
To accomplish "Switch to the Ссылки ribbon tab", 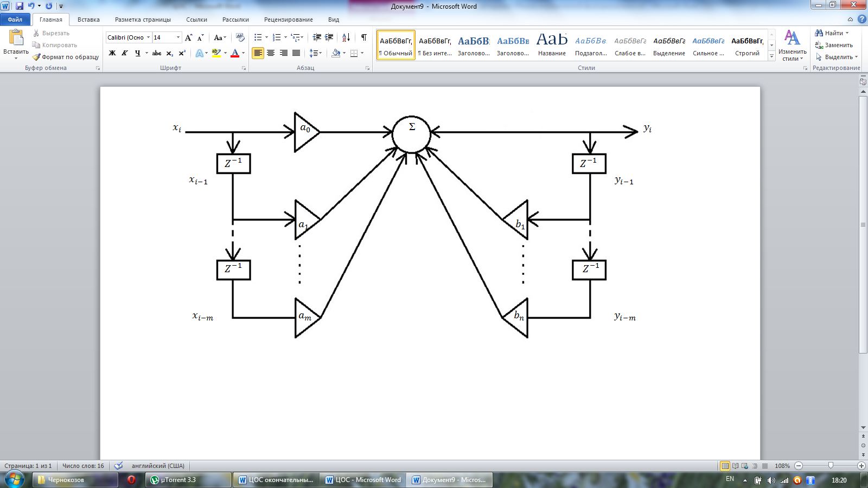I will coord(196,20).
